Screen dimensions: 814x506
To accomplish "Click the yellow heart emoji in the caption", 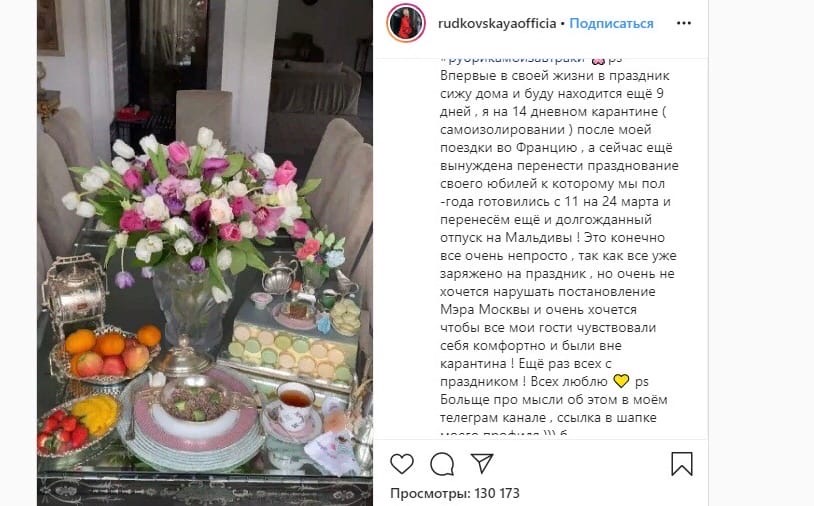I will 621,381.
